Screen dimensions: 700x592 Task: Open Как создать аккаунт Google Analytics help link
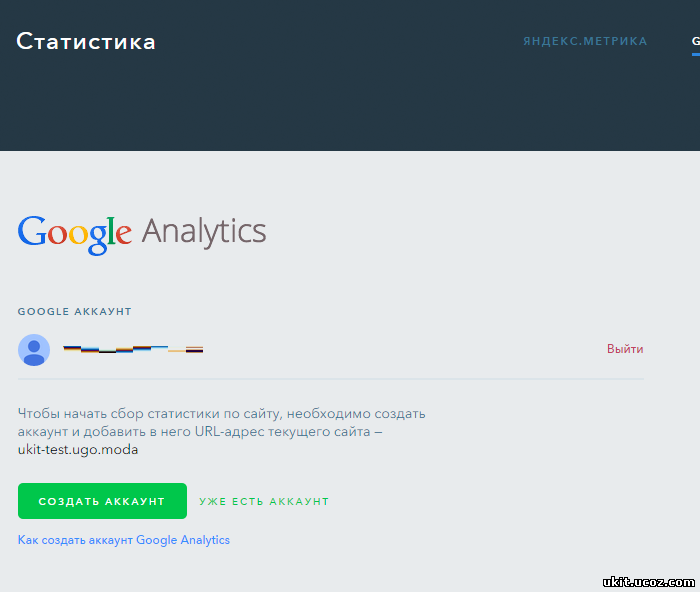[124, 540]
